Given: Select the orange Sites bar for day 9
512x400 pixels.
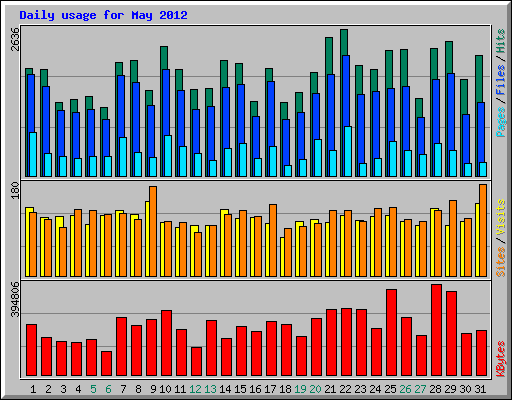Looking at the screenshot, I should [153, 231].
